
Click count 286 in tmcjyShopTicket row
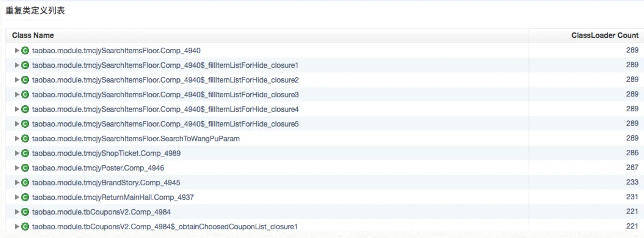(632, 153)
